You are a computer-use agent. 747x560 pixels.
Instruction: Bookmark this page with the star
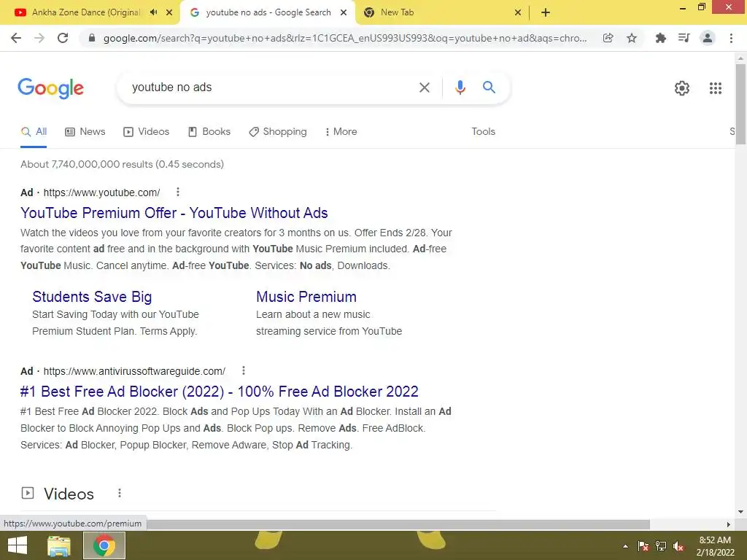(632, 38)
